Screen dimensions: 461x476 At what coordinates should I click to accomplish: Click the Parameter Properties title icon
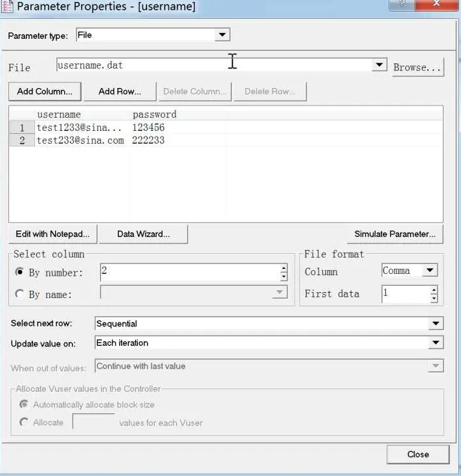pos(7,6)
